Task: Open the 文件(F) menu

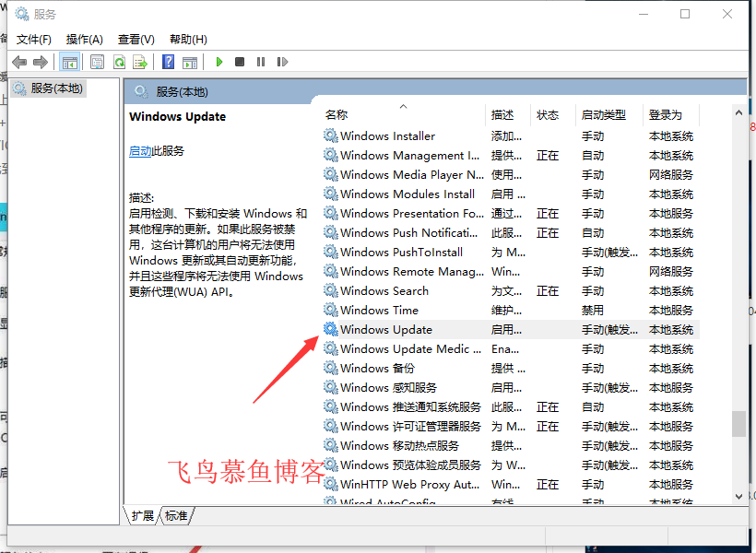Action: tap(34, 39)
